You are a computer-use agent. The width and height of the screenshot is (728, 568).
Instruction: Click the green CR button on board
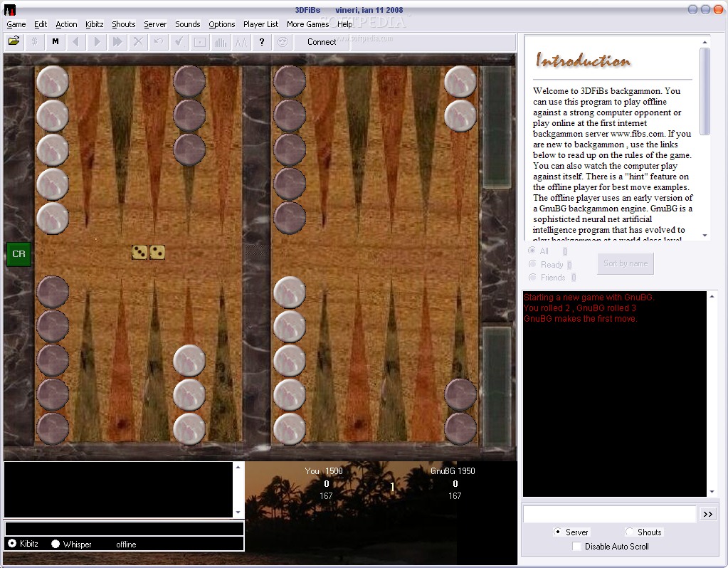click(19, 254)
